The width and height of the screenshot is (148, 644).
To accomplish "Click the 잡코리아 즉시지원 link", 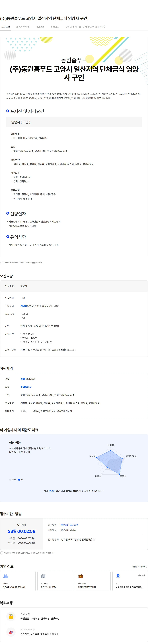I will pyautogui.click(x=70, y=525).
